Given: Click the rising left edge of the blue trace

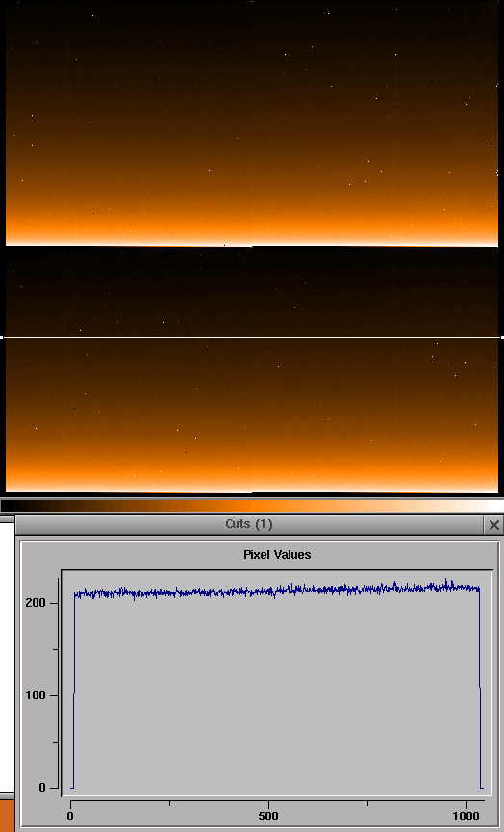Looking at the screenshot, I should tap(74, 690).
